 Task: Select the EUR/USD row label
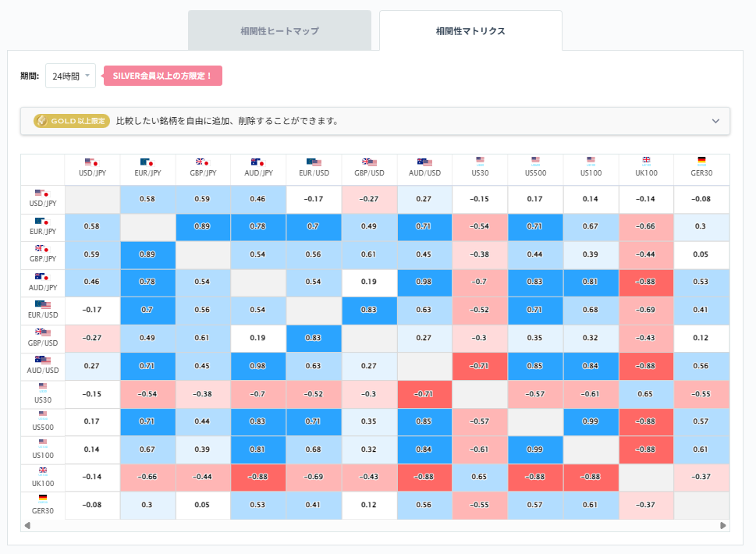coord(41,311)
